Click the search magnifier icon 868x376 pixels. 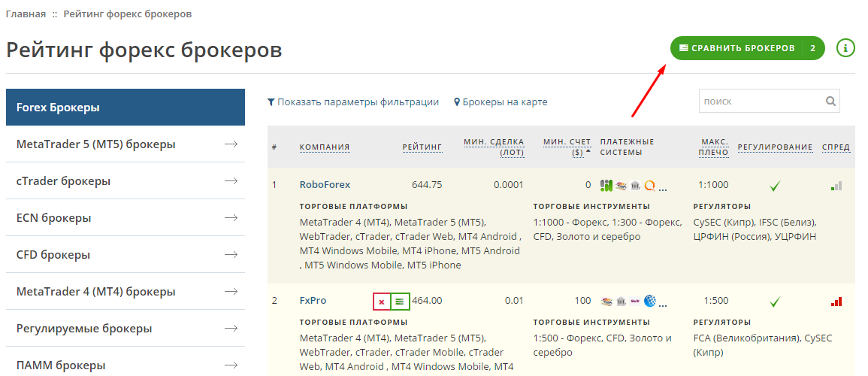830,102
